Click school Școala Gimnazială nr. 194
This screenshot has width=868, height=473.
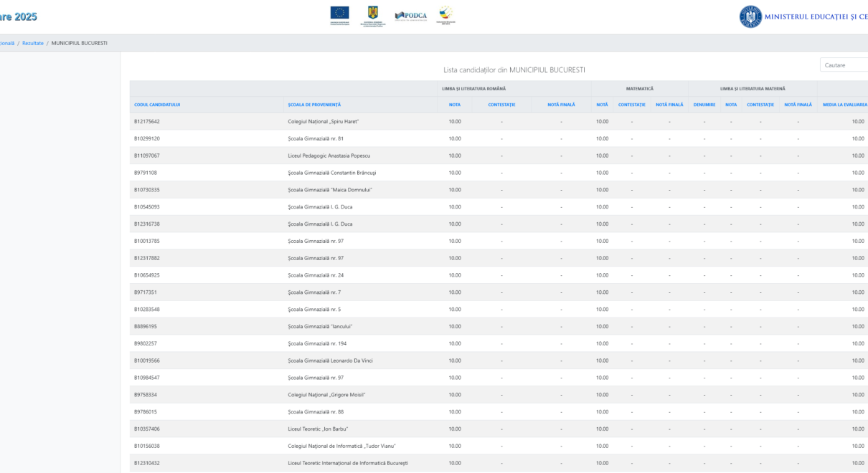[x=317, y=343]
